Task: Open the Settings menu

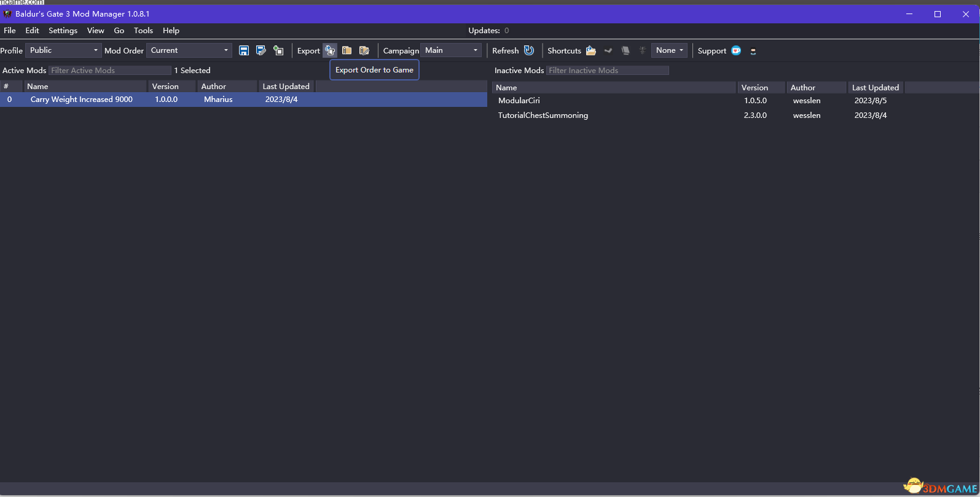Action: (x=63, y=31)
